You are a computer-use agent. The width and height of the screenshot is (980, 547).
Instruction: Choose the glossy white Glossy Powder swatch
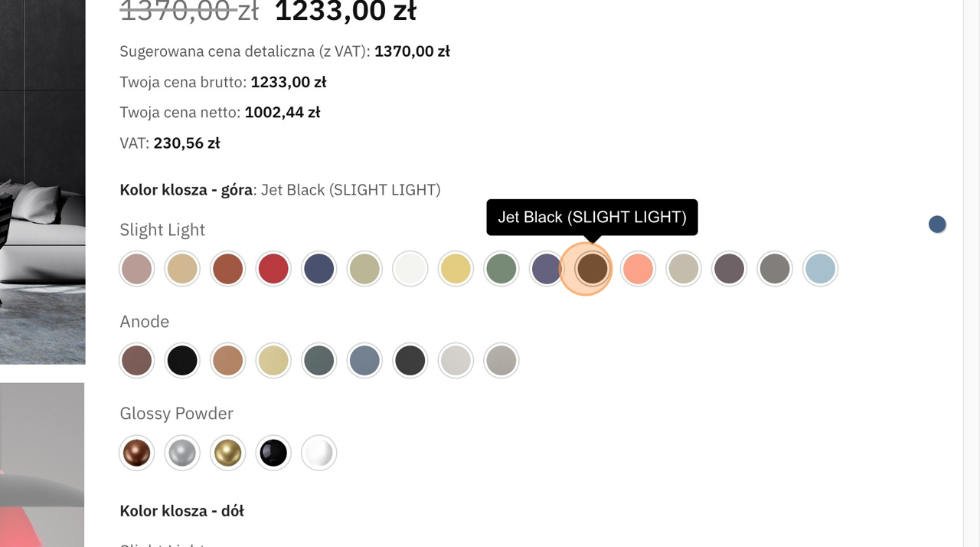(318, 453)
